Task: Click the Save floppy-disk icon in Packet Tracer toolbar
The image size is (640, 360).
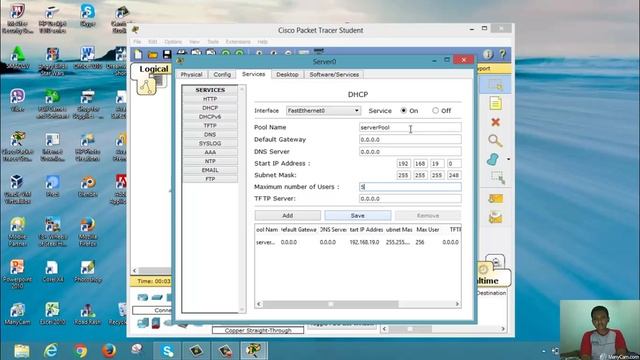Action: 167,54
